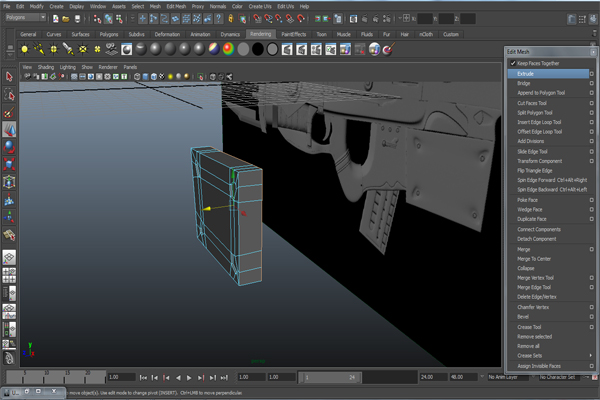
Task: Open the shelf options menu arrow
Action: (x=10, y=56)
